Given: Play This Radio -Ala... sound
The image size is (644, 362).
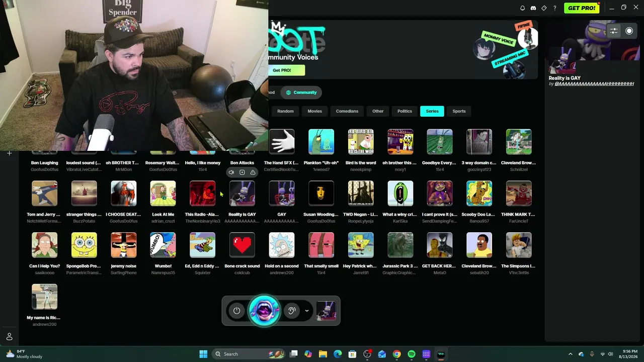Looking at the screenshot, I should click(203, 194).
